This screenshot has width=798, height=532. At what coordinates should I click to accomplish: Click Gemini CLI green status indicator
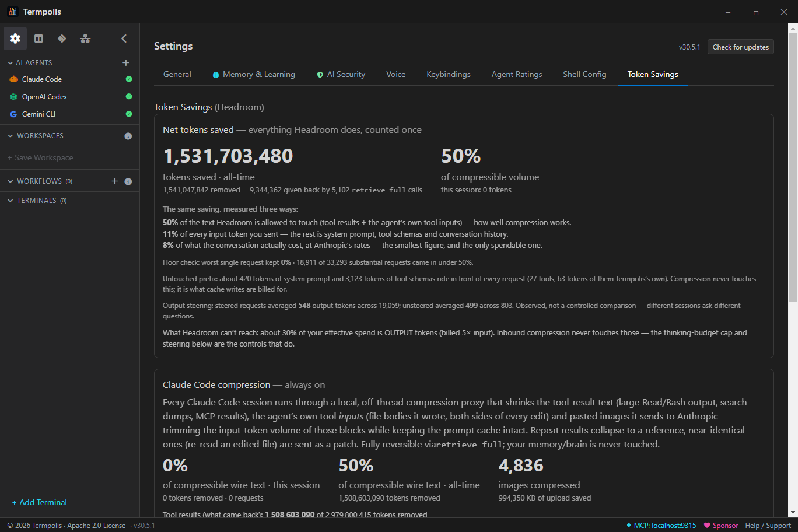coord(129,114)
